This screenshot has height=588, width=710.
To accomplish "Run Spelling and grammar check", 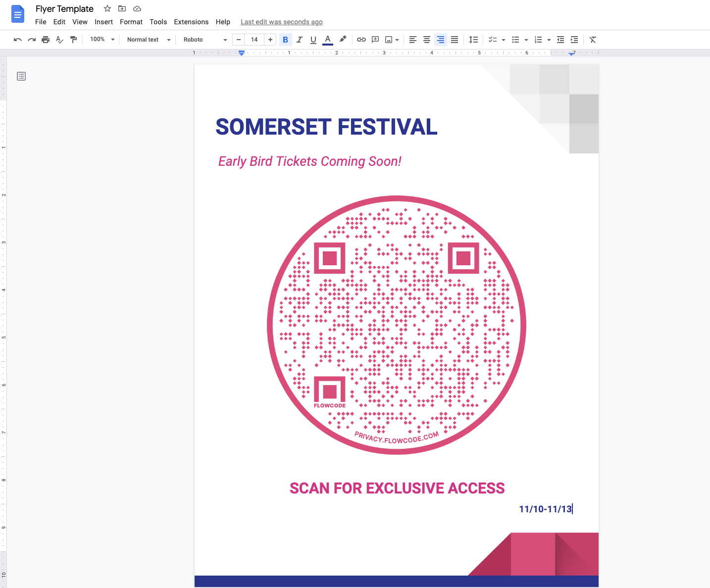I will (59, 40).
